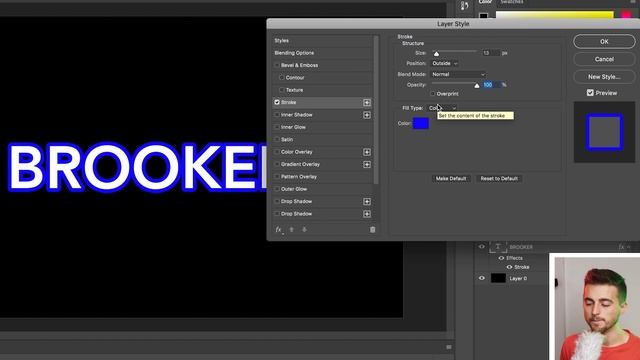This screenshot has width=640, height=360.
Task: Click the stroke Size slider handle
Action: 436,54
